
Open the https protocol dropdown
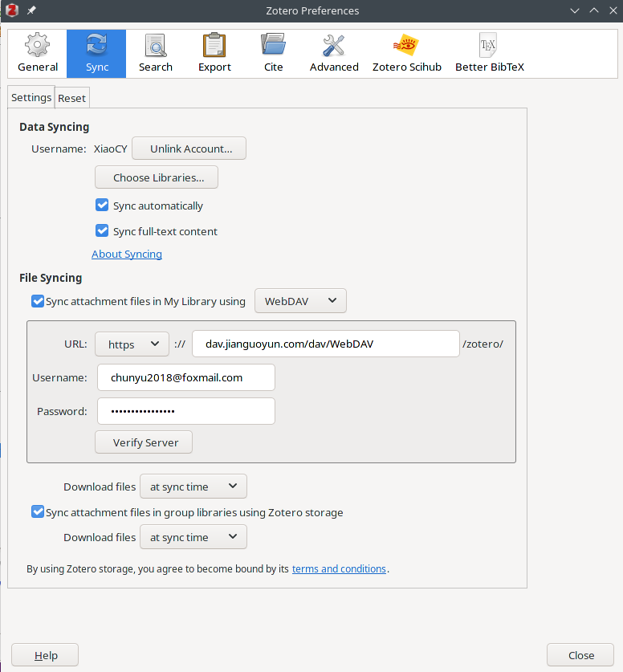tap(132, 344)
